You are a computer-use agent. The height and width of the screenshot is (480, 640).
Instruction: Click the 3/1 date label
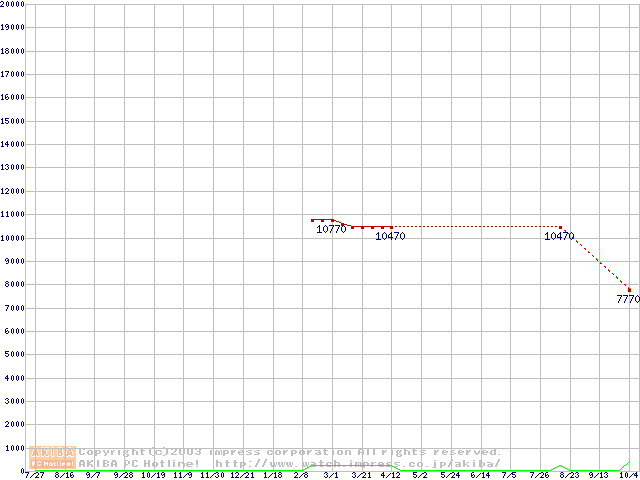[331, 475]
